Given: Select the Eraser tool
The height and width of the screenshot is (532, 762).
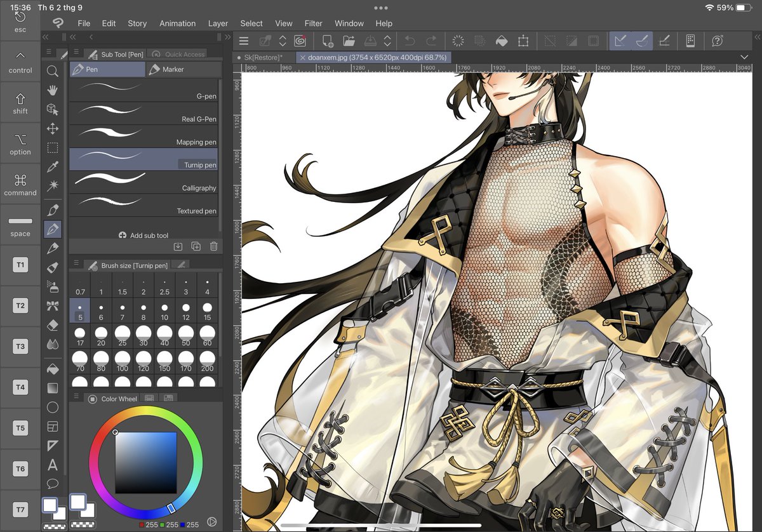Looking at the screenshot, I should pos(53,325).
